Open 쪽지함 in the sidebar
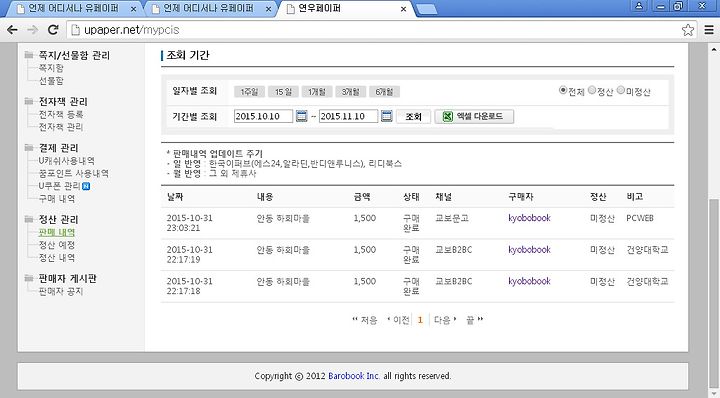This screenshot has height=398, width=720. click(51, 68)
